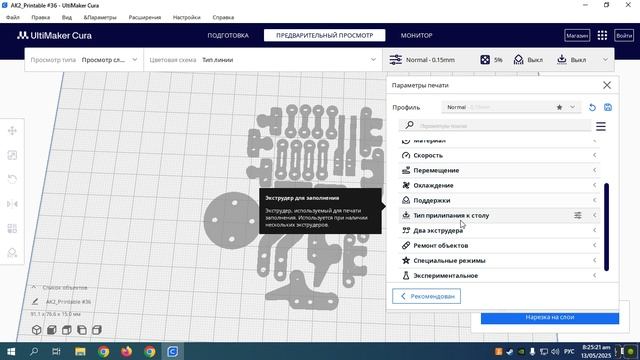Close the Параметры печати panel

(x=607, y=85)
